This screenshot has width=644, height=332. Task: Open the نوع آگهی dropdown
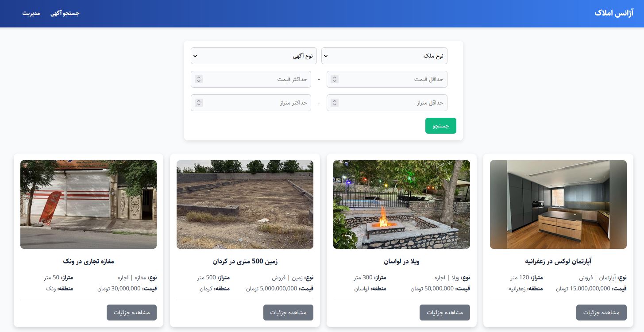[254, 56]
